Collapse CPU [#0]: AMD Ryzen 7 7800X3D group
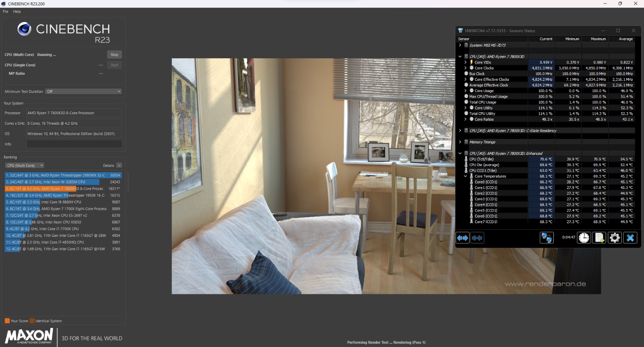644x347 pixels. (460, 57)
